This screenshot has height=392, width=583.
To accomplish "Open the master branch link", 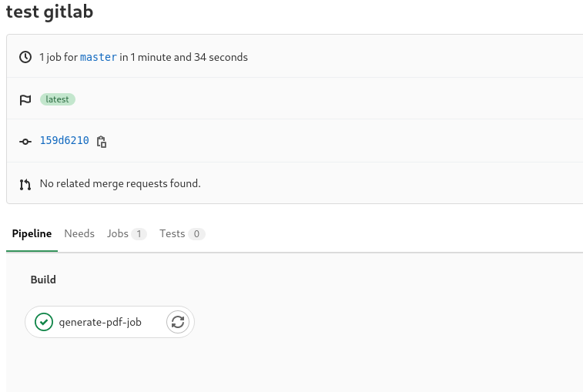I will click(x=99, y=57).
